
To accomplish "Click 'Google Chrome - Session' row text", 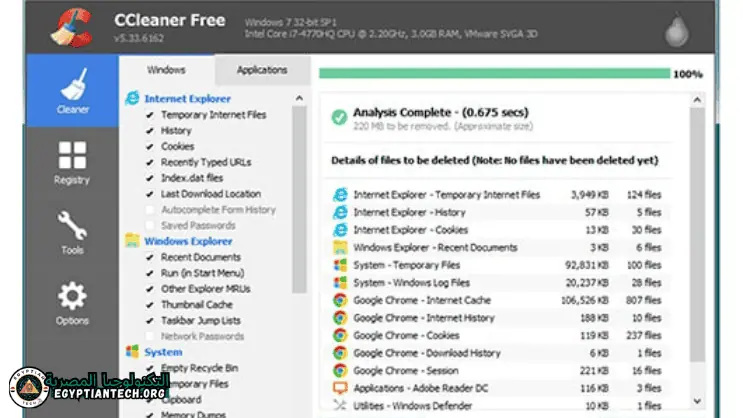I will click(x=406, y=371).
